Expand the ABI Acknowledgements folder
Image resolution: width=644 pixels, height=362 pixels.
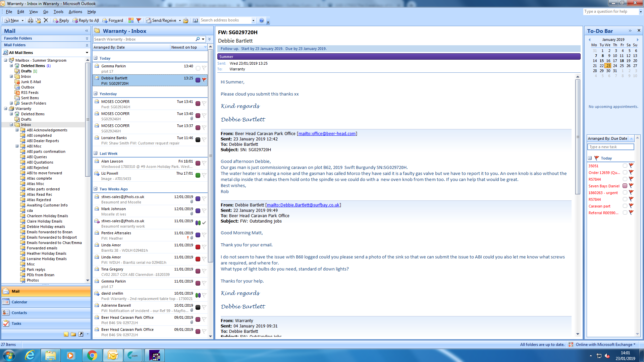pyautogui.click(x=17, y=130)
